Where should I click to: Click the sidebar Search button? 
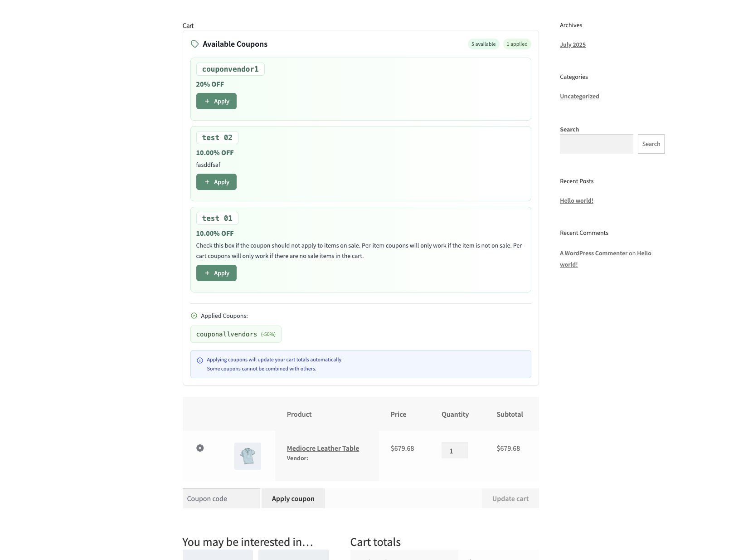[x=651, y=144]
